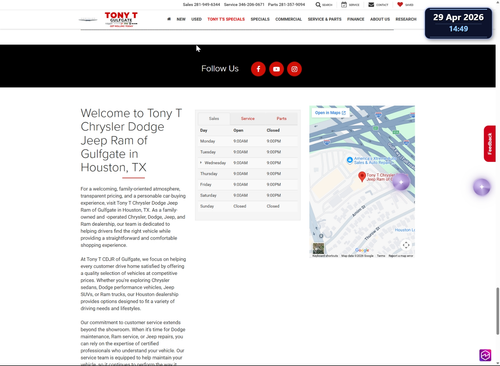The width and height of the screenshot is (500, 366).
Task: Click the Welcome to Tony T heading
Action: (x=131, y=140)
